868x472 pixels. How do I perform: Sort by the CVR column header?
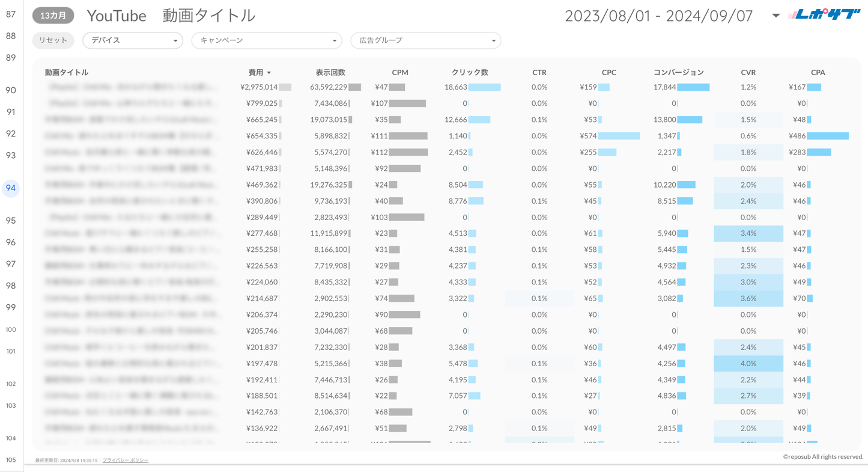pyautogui.click(x=748, y=72)
